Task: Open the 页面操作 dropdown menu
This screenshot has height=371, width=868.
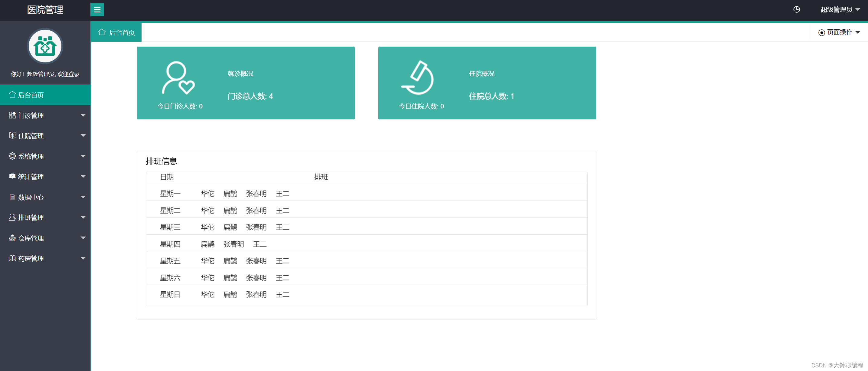Action: click(x=840, y=32)
